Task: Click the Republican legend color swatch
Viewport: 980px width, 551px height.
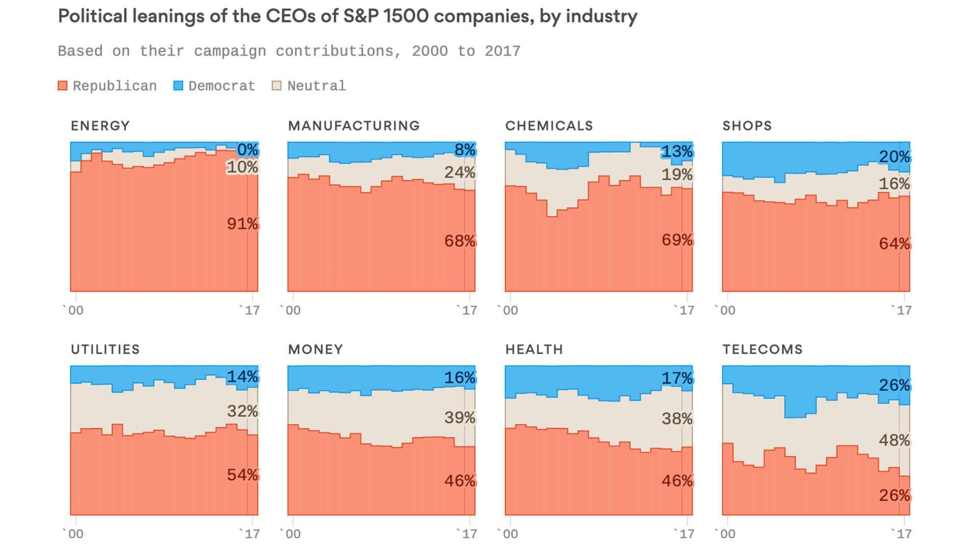Action: (63, 86)
